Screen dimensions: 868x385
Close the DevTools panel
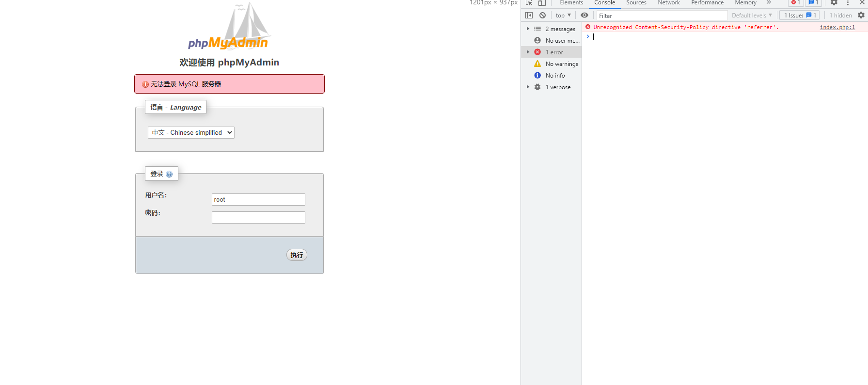click(862, 2)
